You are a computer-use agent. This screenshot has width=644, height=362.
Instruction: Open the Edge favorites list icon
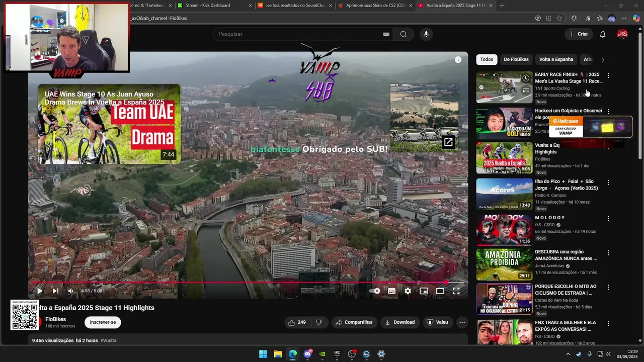coord(599,18)
